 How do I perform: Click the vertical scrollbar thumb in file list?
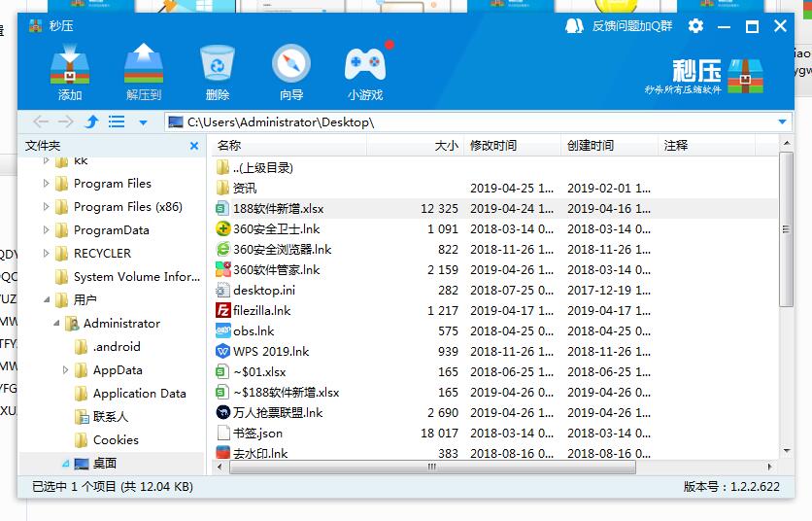click(x=786, y=229)
